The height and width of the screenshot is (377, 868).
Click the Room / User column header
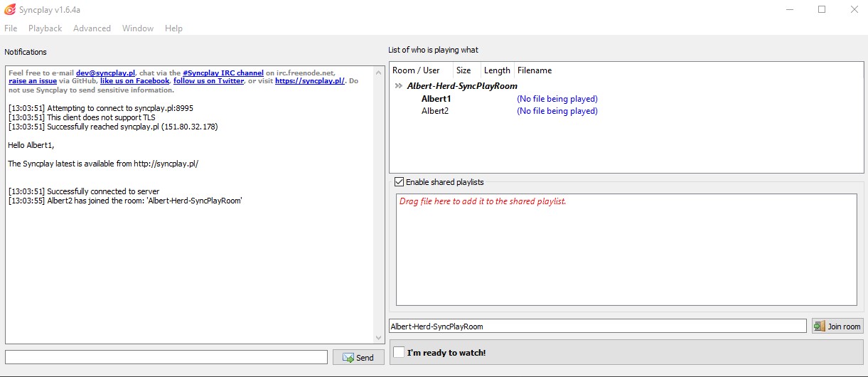pyautogui.click(x=422, y=70)
